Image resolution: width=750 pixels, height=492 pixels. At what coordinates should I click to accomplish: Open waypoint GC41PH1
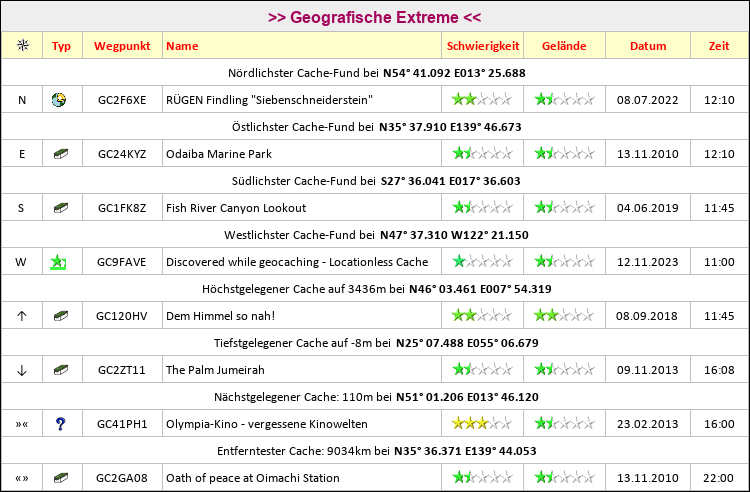pos(122,424)
